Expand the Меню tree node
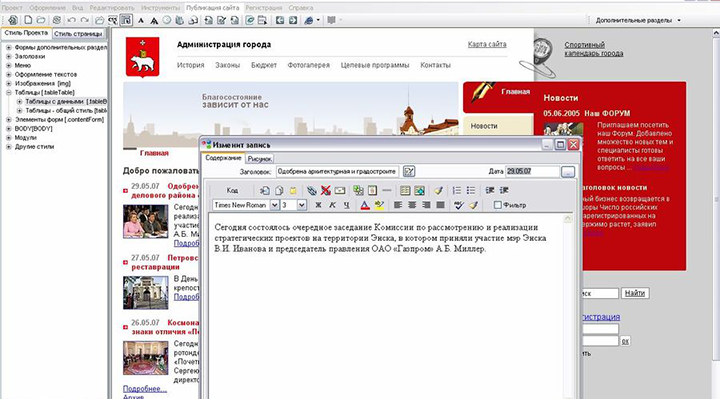The height and width of the screenshot is (399, 720). click(8, 66)
